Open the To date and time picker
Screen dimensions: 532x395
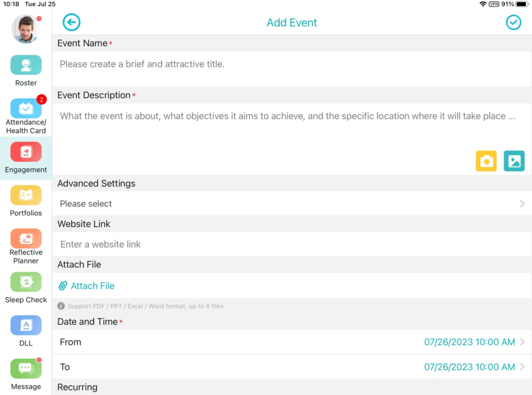pos(292,367)
